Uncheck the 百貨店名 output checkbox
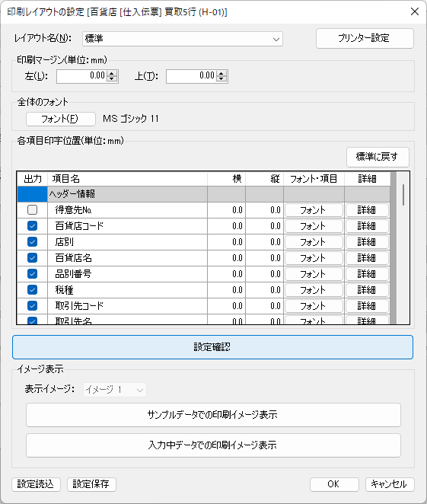 point(32,258)
